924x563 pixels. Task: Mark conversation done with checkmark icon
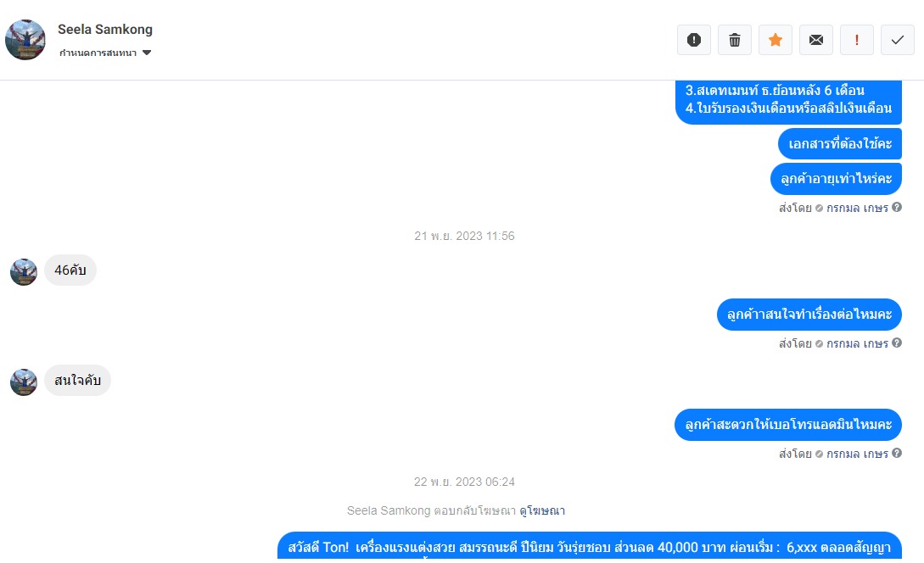898,40
